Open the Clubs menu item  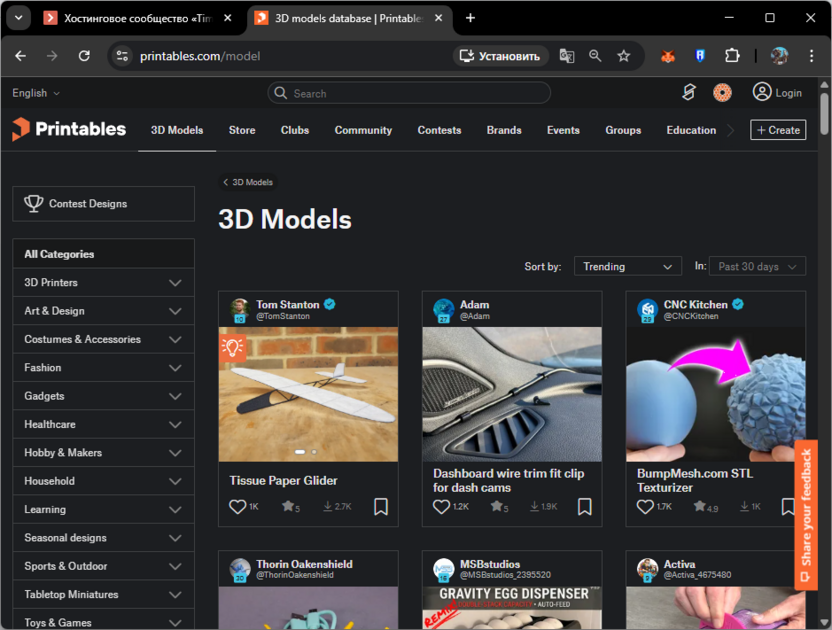pos(294,130)
